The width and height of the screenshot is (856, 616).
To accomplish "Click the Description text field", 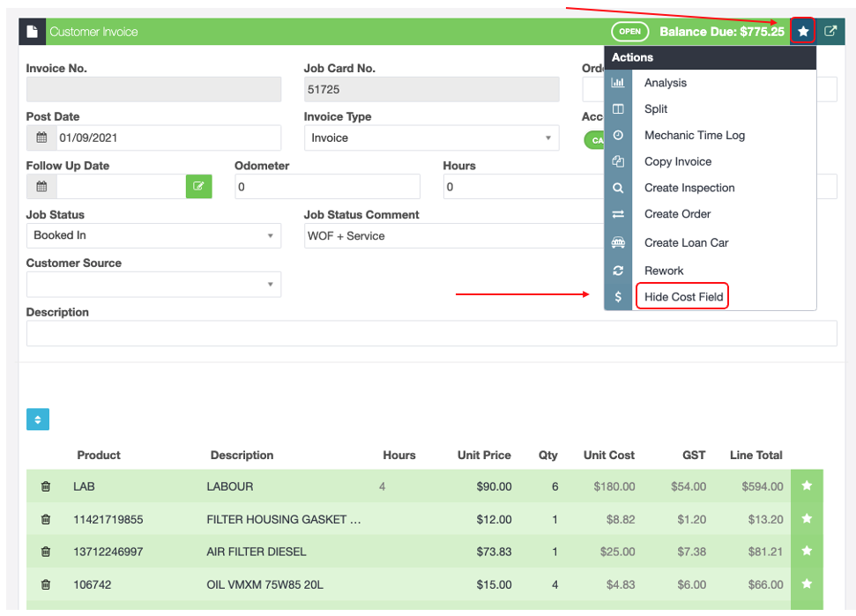I will [431, 333].
